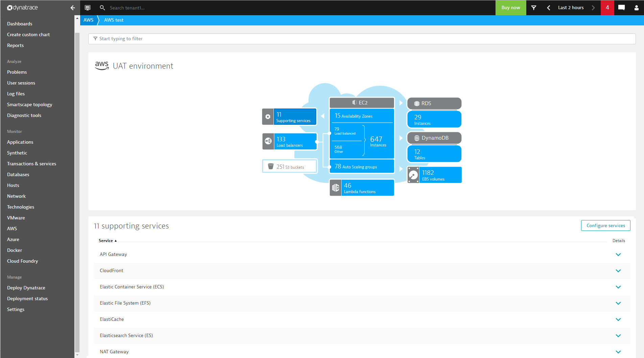Open the Last 2 hours timeframe selector

click(x=571, y=7)
